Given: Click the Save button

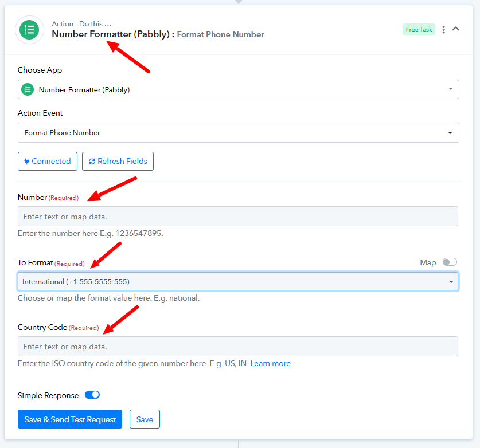Looking at the screenshot, I should [x=145, y=419].
